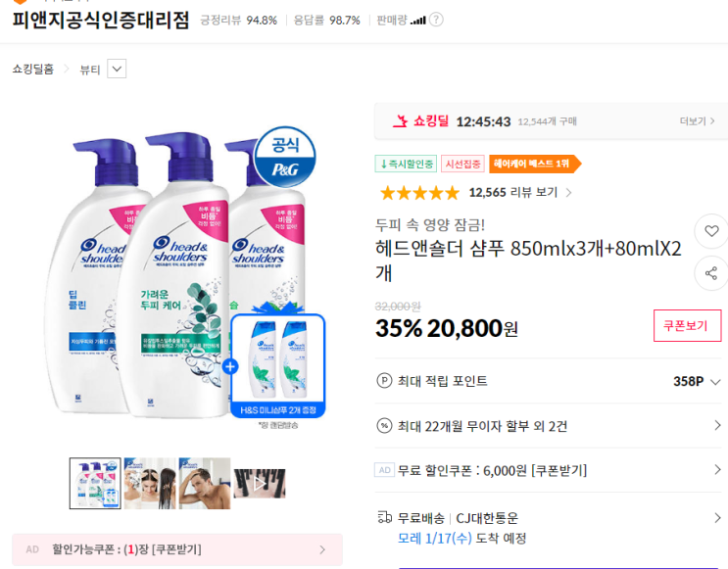Click the plus icon on bonus shampoo image
The image size is (728, 569).
pyautogui.click(x=230, y=367)
